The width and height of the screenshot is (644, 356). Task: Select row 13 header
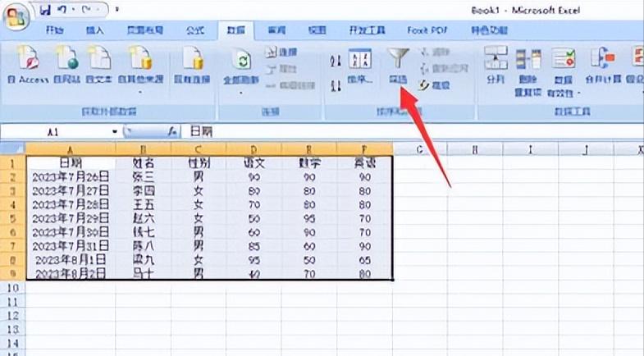pos(12,329)
